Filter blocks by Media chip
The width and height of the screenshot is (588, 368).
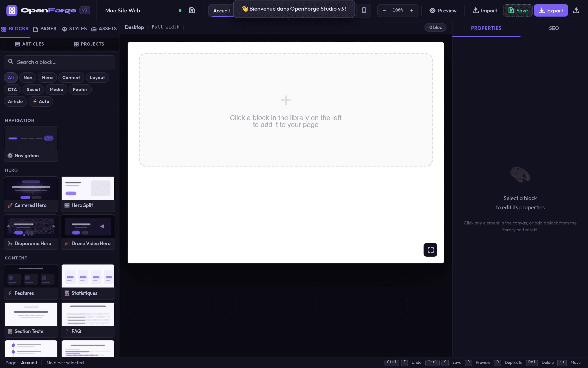click(56, 89)
